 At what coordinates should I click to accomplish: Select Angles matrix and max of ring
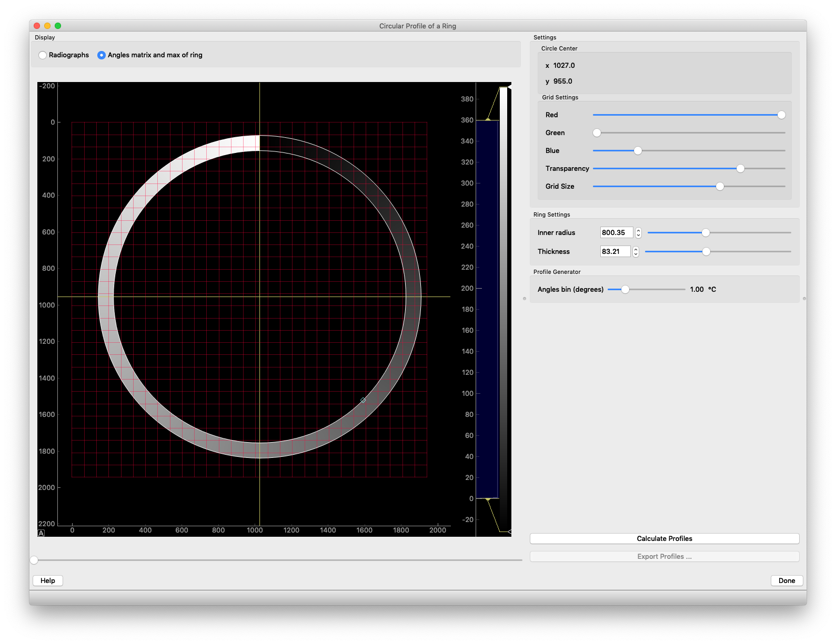(102, 55)
